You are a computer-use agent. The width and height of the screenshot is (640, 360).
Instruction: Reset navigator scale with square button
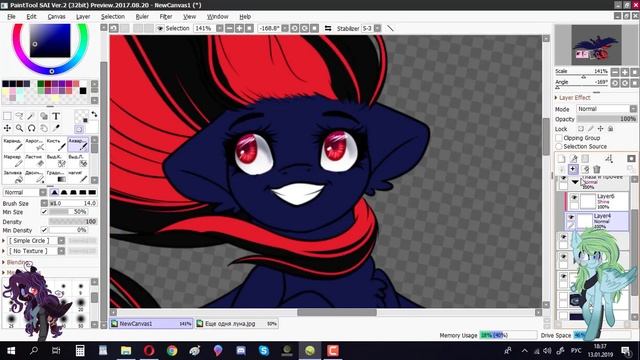click(x=634, y=72)
